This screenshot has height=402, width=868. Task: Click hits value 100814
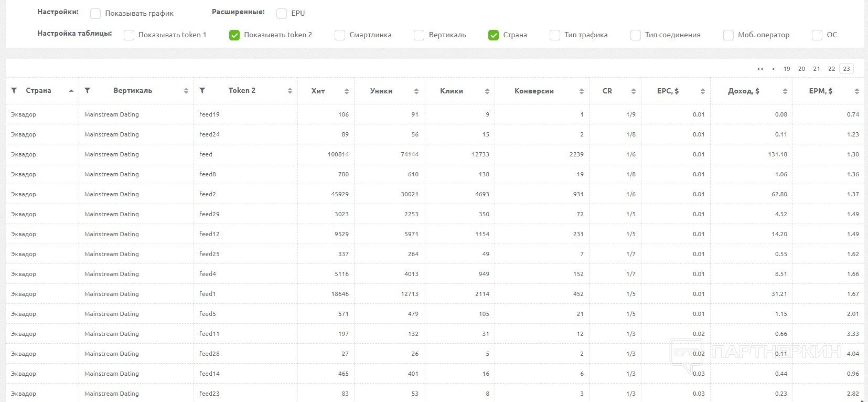(x=338, y=154)
